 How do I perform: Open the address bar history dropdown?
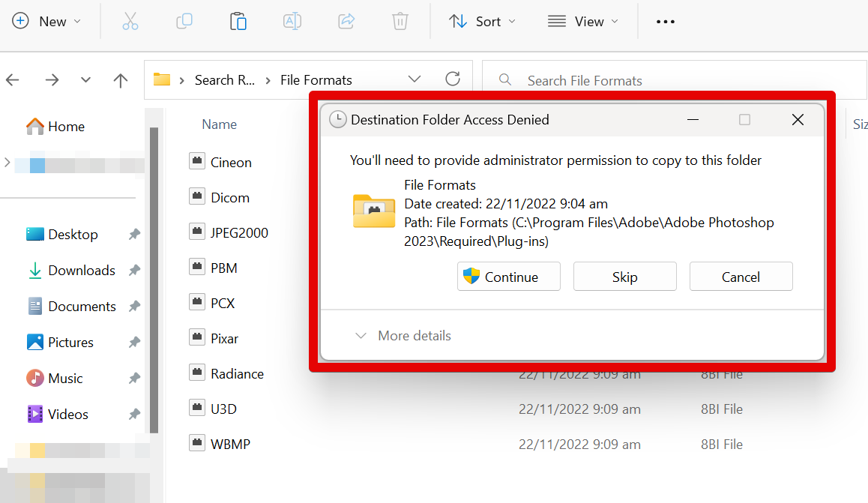point(414,79)
